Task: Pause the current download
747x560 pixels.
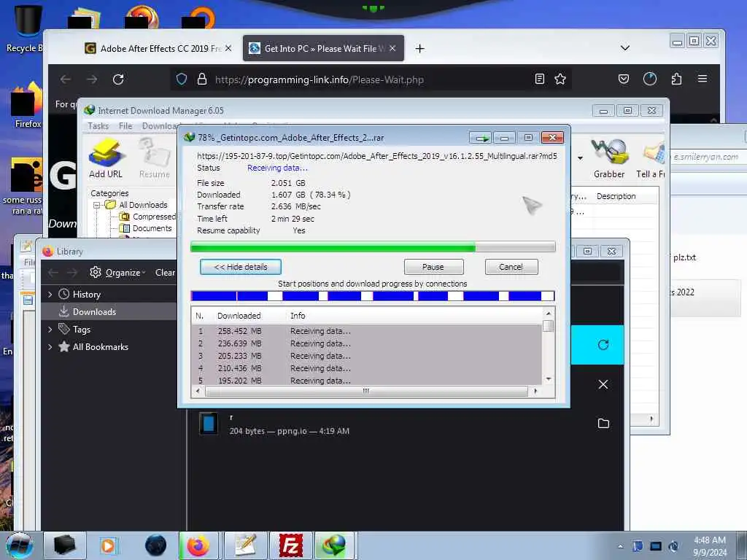Action: [433, 267]
